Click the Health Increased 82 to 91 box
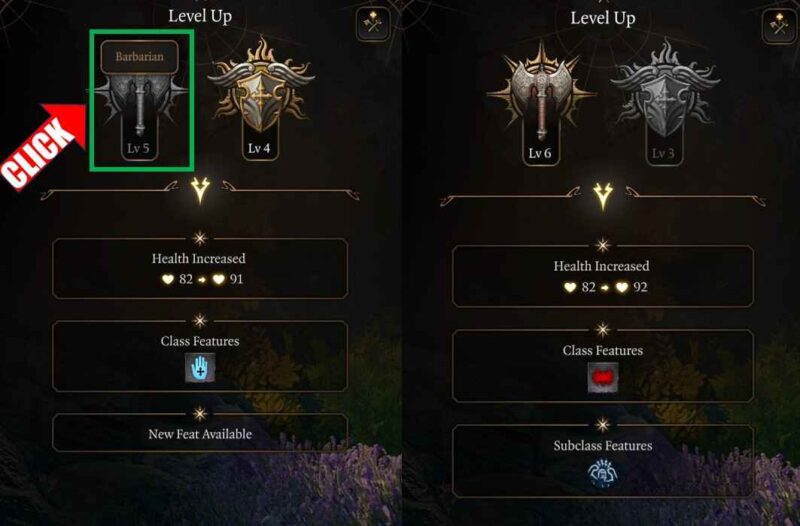The height and width of the screenshot is (526, 800). coord(200,268)
